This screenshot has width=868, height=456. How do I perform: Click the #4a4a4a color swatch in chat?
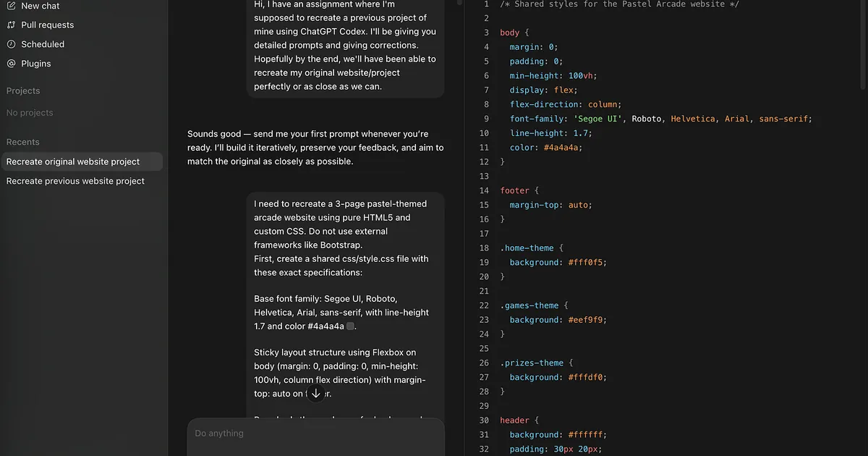pyautogui.click(x=351, y=326)
